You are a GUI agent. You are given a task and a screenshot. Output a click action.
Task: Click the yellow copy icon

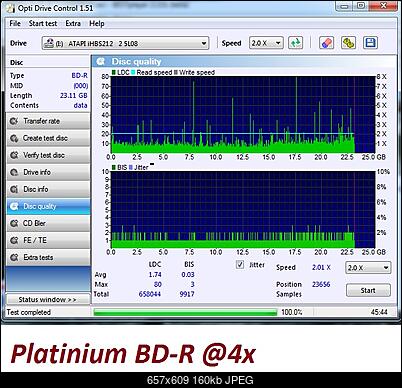348,43
